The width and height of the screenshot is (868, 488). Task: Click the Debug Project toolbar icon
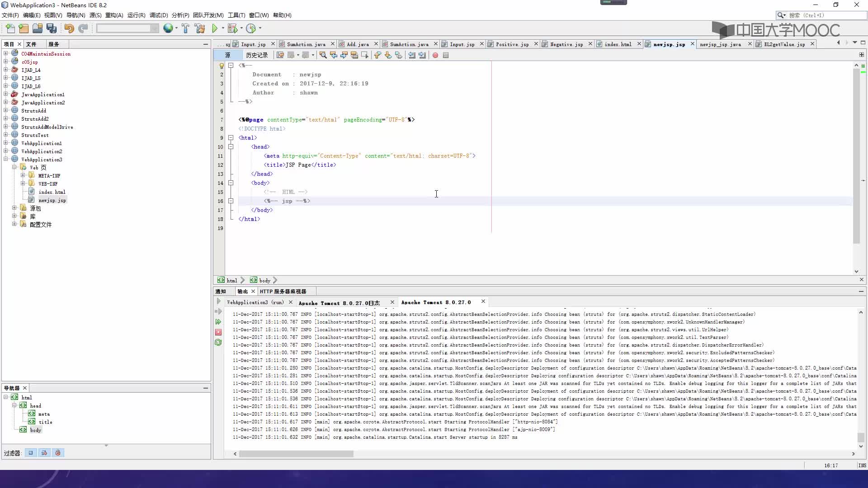coord(233,28)
